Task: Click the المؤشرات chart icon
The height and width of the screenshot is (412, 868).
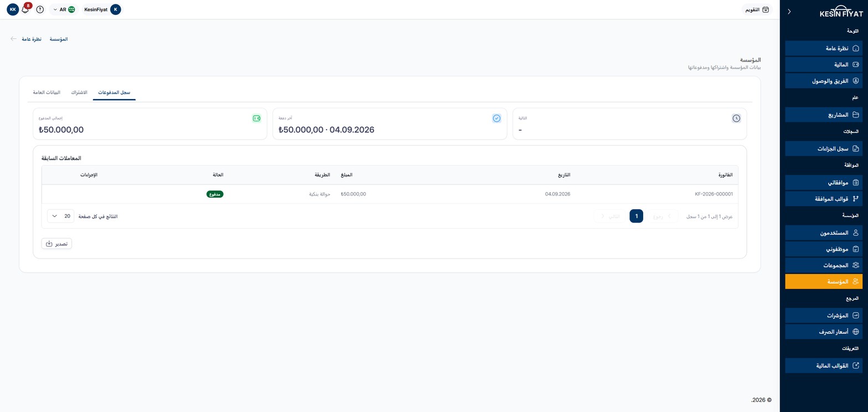Action: pyautogui.click(x=855, y=315)
